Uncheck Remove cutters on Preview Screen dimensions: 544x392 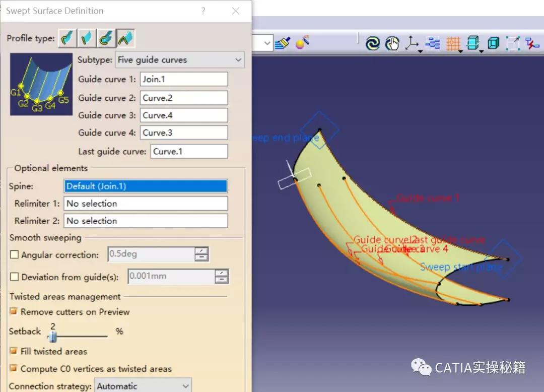coord(14,312)
